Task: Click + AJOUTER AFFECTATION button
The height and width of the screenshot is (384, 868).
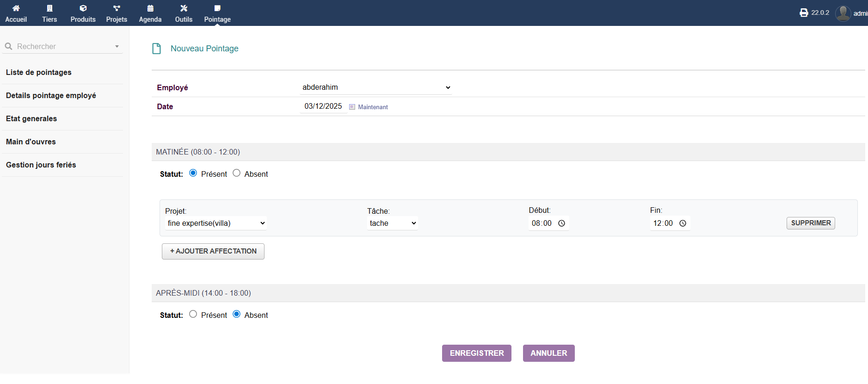Action: (x=213, y=252)
